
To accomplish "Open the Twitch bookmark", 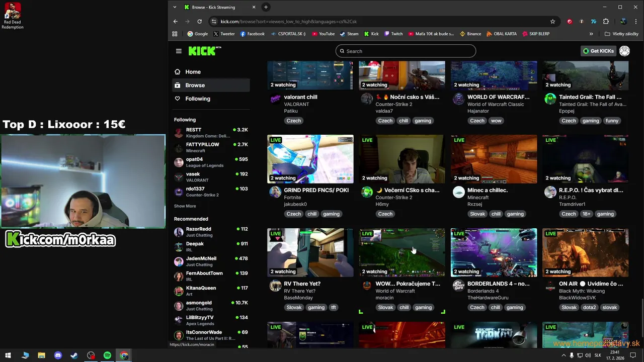I will [393, 34].
